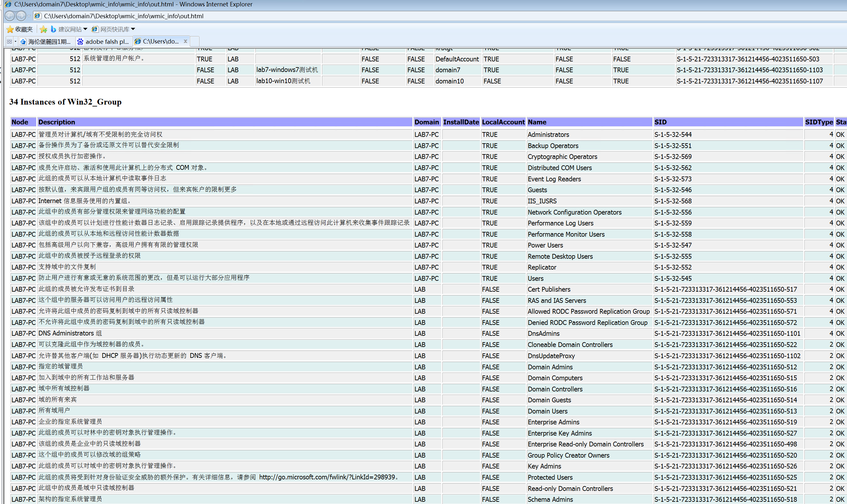Select the Cryptographic Operators cell

(589, 157)
